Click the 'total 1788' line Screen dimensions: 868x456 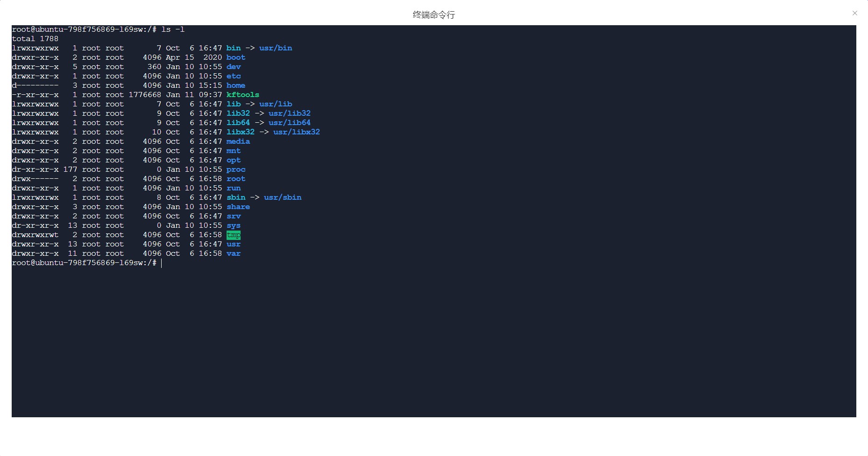click(35, 39)
